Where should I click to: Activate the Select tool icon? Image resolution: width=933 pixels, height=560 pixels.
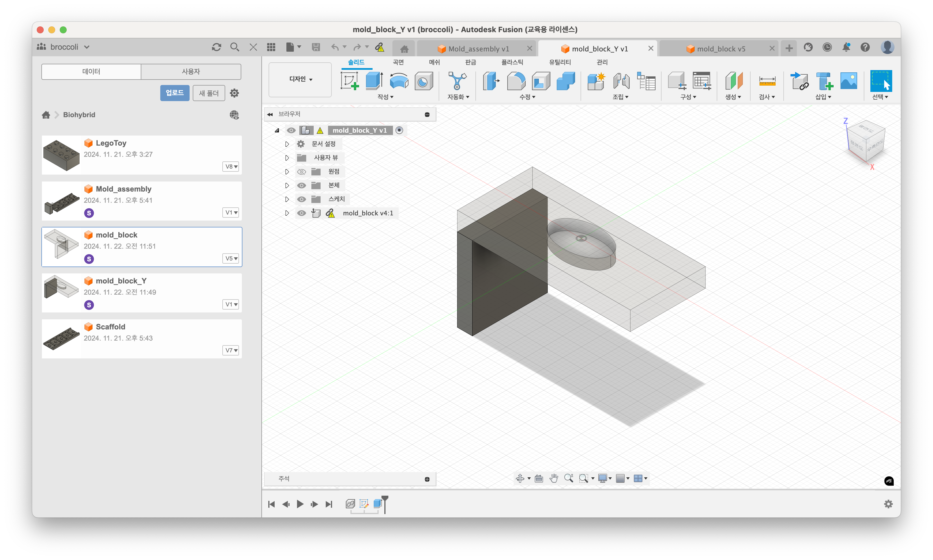pos(881,81)
